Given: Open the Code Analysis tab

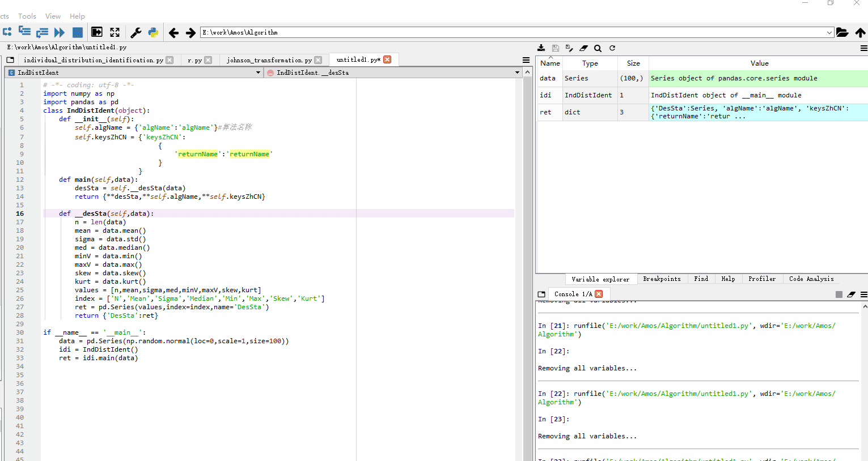Looking at the screenshot, I should tap(811, 279).
